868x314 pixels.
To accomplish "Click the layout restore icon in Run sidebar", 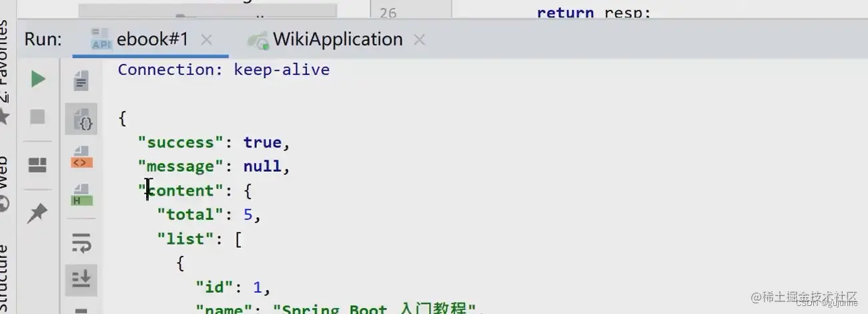I will (x=38, y=166).
